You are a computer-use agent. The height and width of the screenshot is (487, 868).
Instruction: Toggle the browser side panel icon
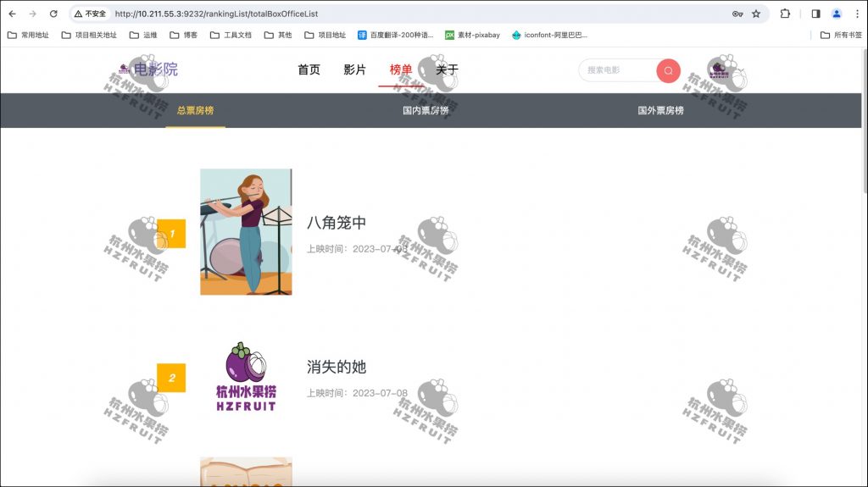coord(815,14)
